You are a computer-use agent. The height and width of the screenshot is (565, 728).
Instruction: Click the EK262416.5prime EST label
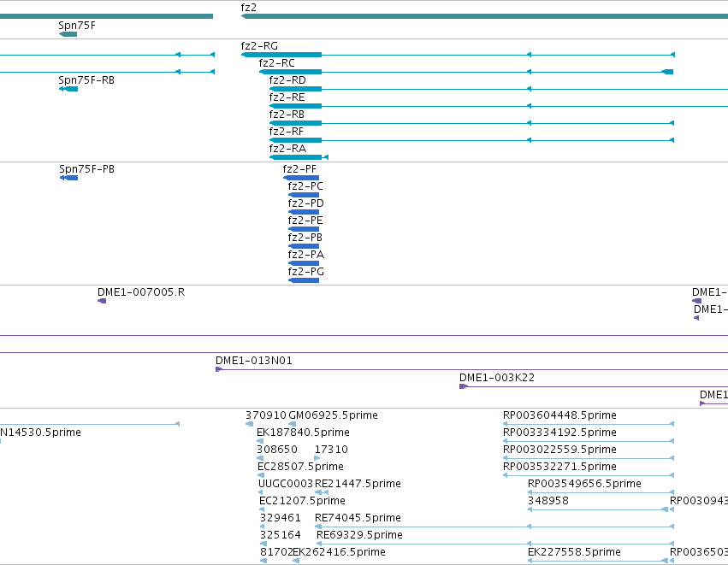340,553
